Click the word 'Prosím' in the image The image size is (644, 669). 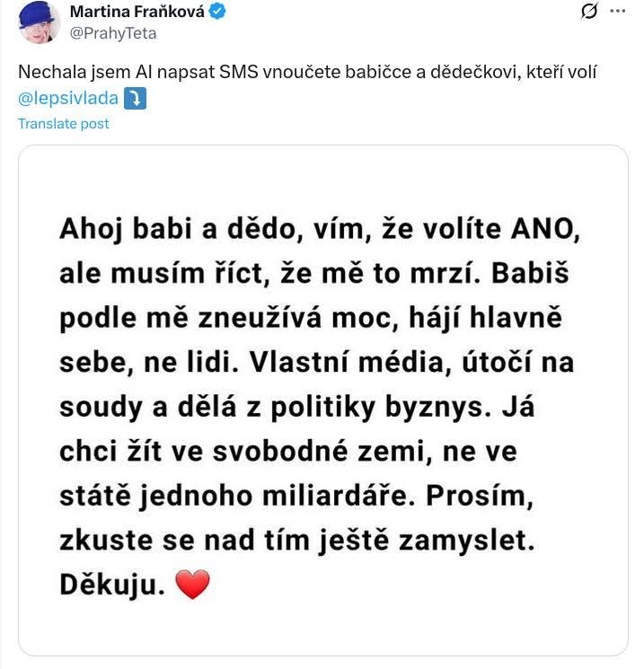[476, 496]
